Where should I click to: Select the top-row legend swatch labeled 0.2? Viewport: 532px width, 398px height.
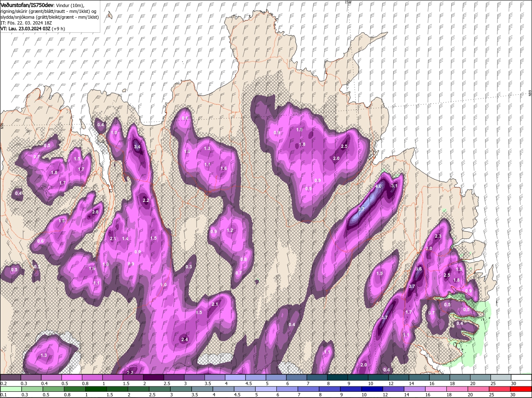pyautogui.click(x=10, y=377)
